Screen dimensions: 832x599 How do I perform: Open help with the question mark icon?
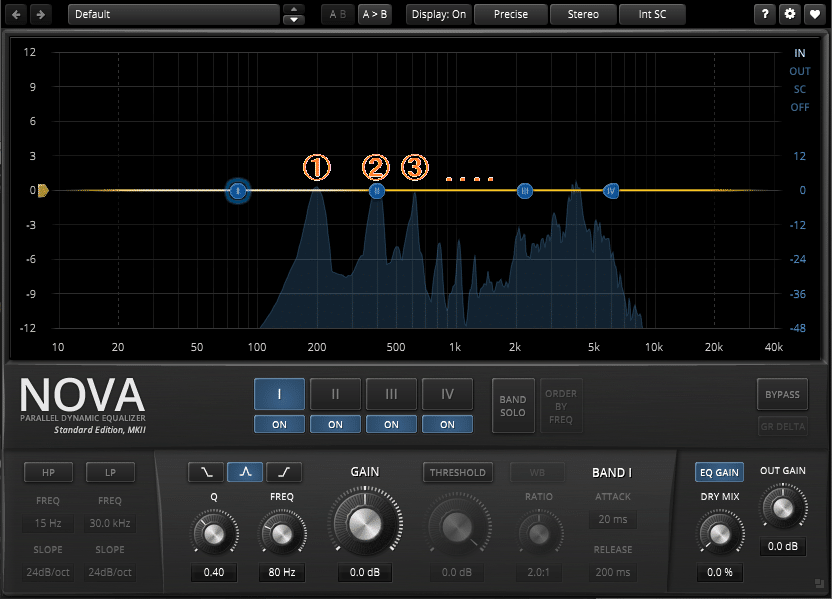coord(765,14)
